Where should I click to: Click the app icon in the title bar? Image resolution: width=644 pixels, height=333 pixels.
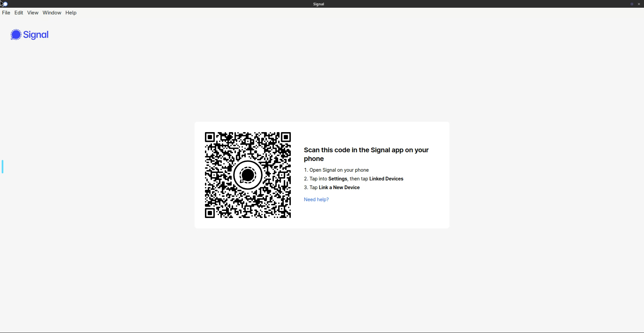[4, 4]
